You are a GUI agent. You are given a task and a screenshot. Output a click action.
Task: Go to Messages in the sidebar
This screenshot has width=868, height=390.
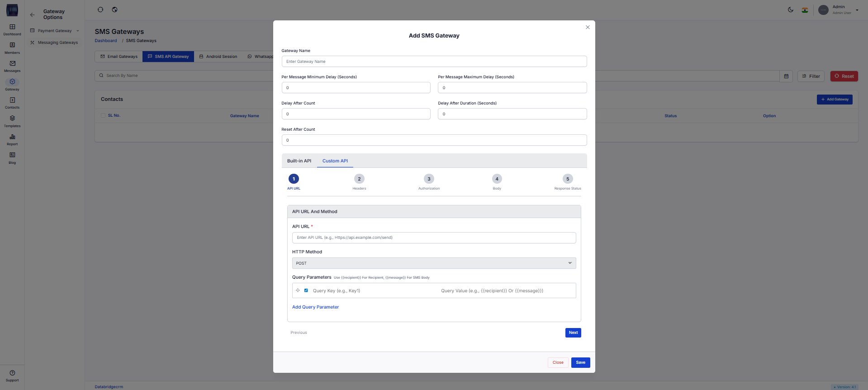[12, 64]
